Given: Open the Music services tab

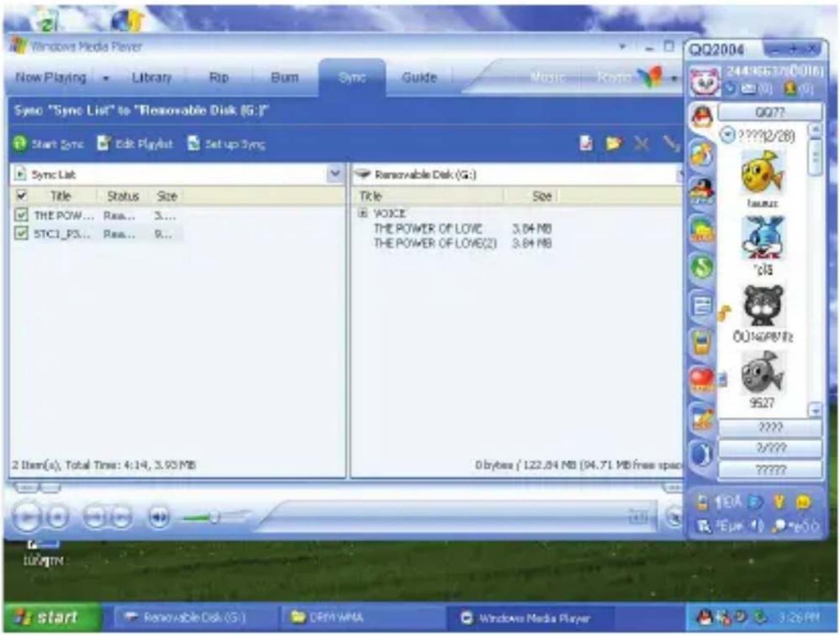Looking at the screenshot, I should click(x=547, y=78).
